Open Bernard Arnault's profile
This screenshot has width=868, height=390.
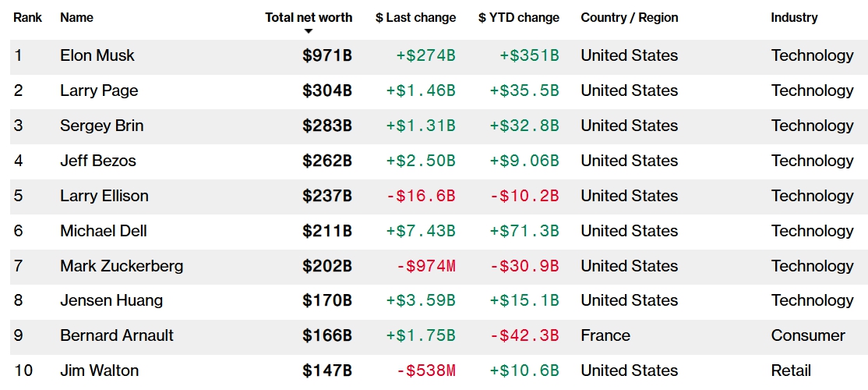tap(117, 335)
